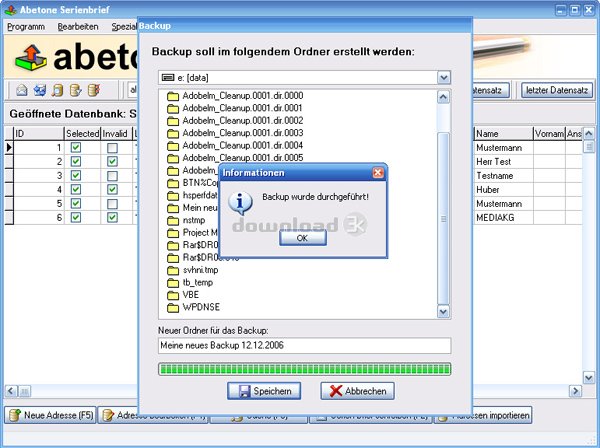Open the e: [data] drive dropdown
This screenshot has width=600, height=448.
(x=444, y=78)
